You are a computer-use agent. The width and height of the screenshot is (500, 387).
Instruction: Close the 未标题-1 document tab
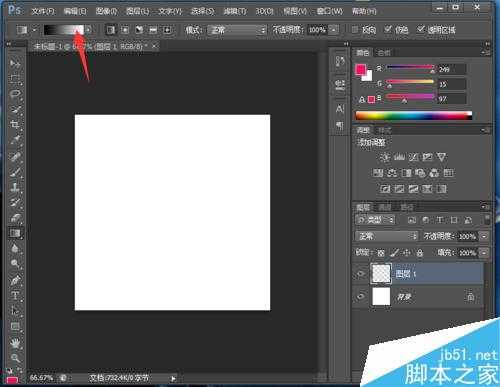click(x=154, y=46)
